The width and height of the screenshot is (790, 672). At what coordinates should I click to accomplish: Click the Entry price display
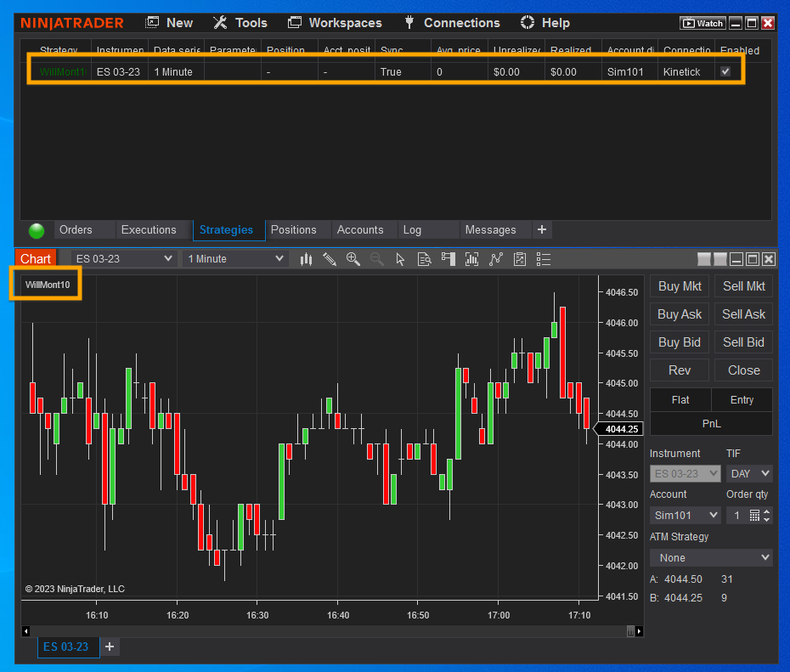click(x=742, y=400)
